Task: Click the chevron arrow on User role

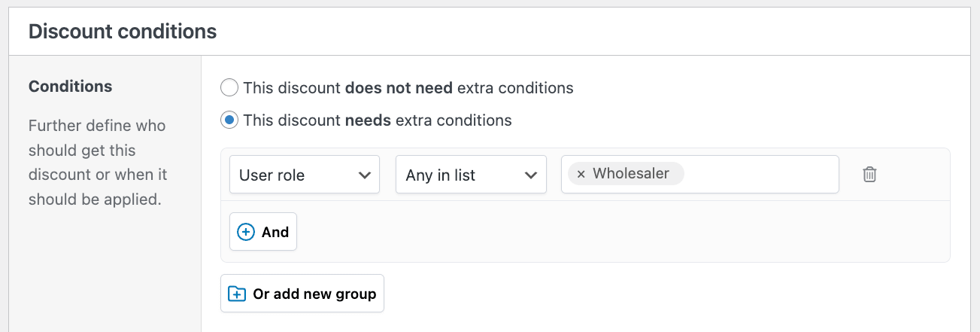Action: 365,175
